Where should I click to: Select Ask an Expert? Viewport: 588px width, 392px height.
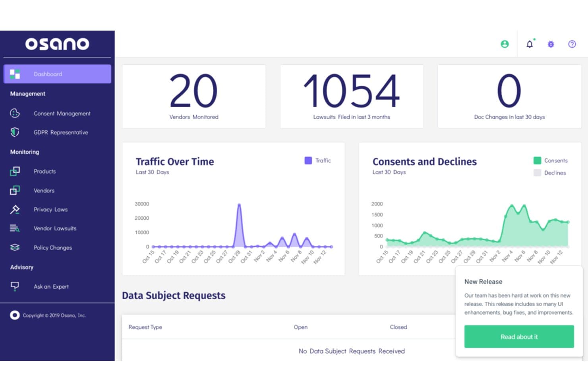click(51, 286)
